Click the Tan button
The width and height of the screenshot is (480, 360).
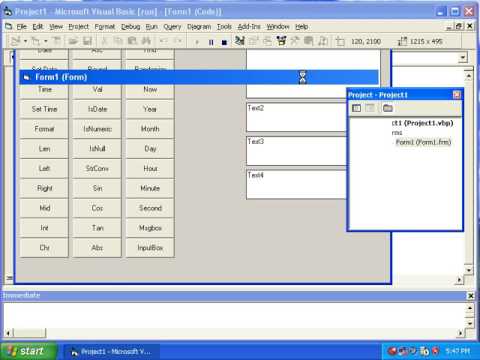coord(97,228)
